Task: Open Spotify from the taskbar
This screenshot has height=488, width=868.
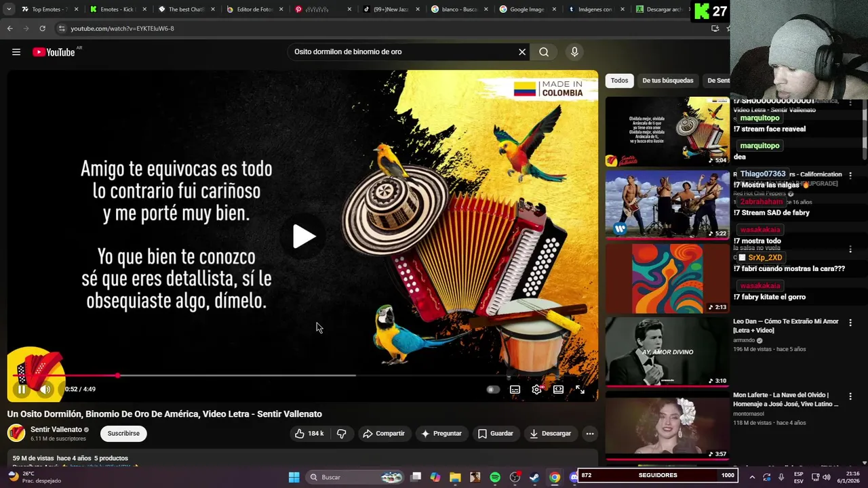Action: pyautogui.click(x=495, y=477)
